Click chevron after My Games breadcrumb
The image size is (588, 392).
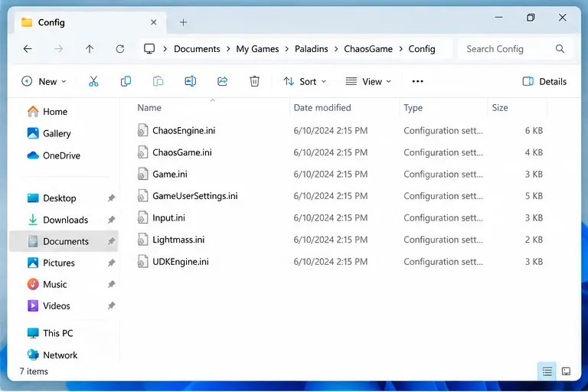click(287, 49)
